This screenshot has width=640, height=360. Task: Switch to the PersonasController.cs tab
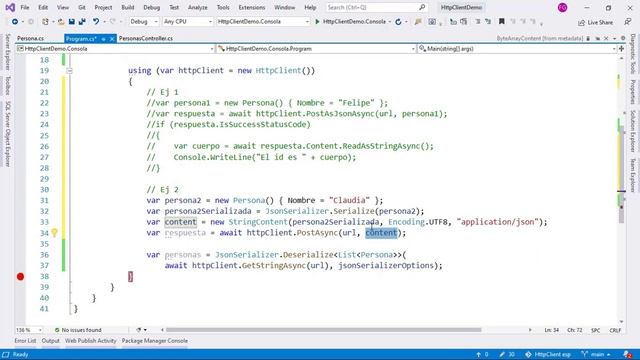tap(146, 38)
